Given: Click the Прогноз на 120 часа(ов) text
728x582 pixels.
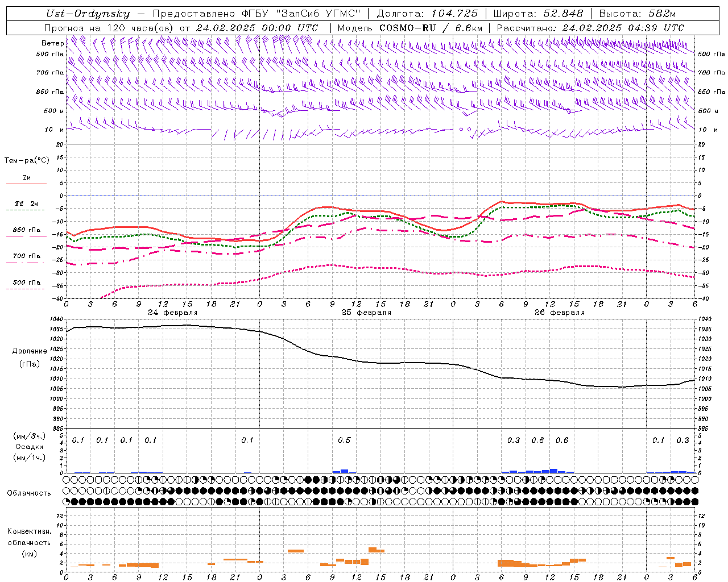Looking at the screenshot, I should click(x=110, y=28).
